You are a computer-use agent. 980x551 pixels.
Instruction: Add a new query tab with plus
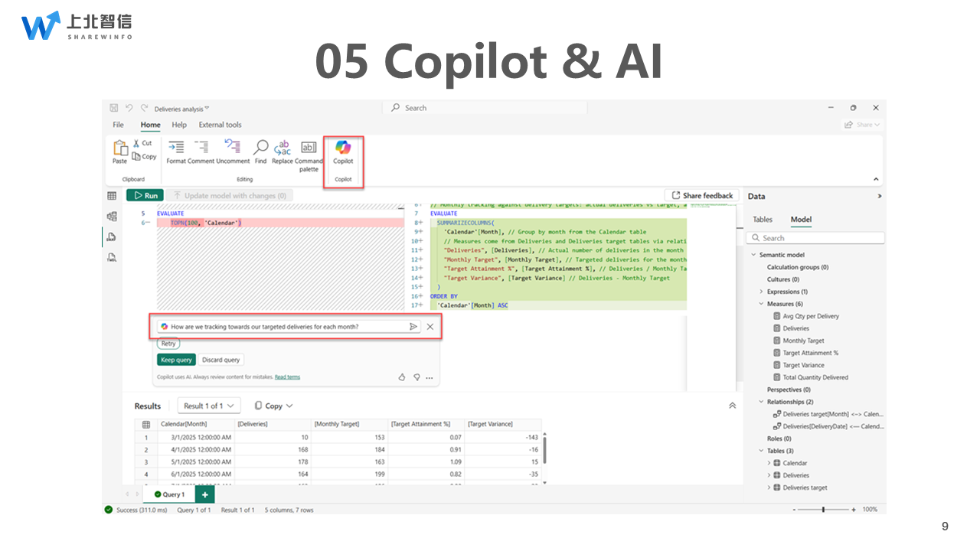(204, 494)
